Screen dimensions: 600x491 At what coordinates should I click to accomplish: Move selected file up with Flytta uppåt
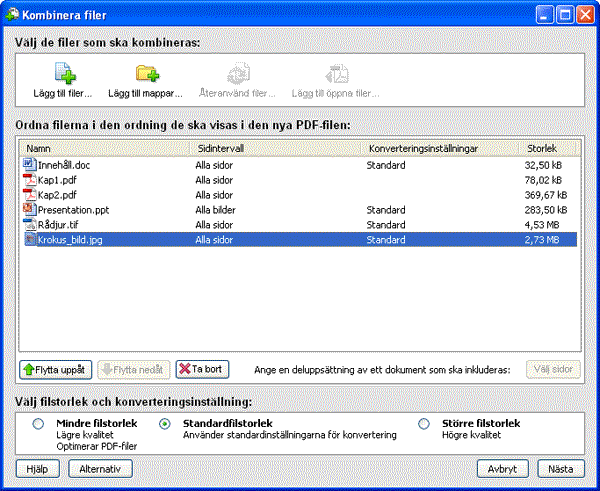coord(56,369)
